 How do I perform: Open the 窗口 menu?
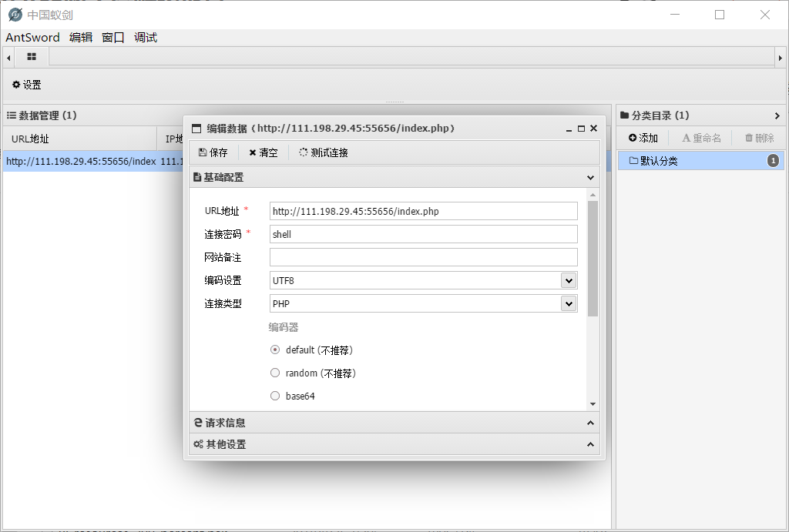pyautogui.click(x=113, y=37)
